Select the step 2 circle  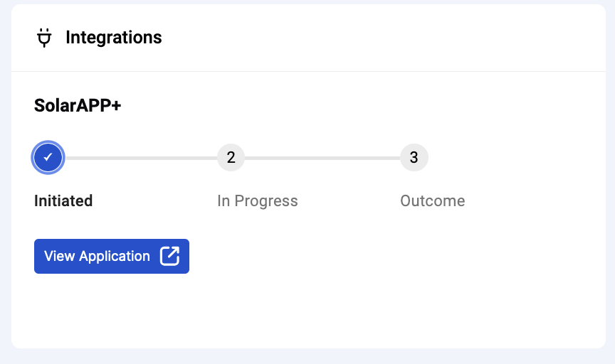coord(231,158)
